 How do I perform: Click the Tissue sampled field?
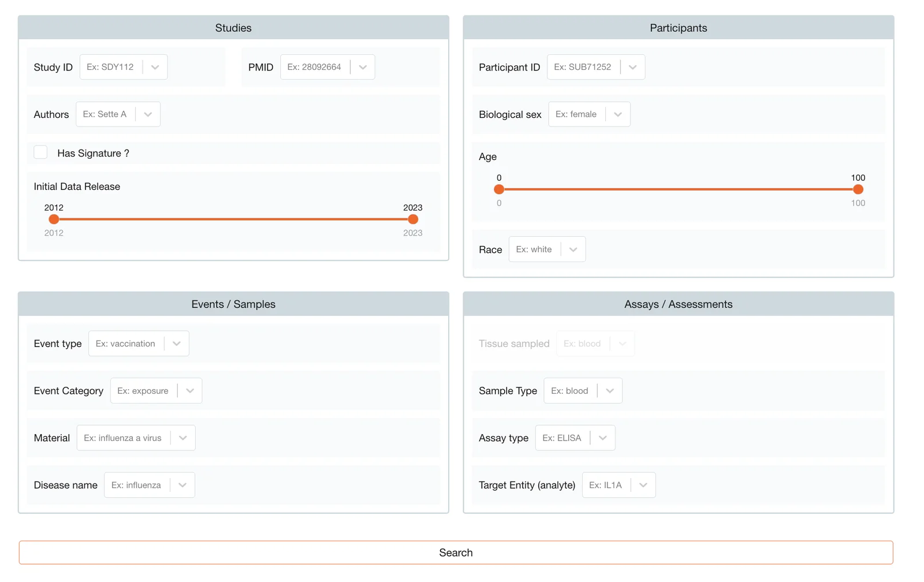coord(582,344)
